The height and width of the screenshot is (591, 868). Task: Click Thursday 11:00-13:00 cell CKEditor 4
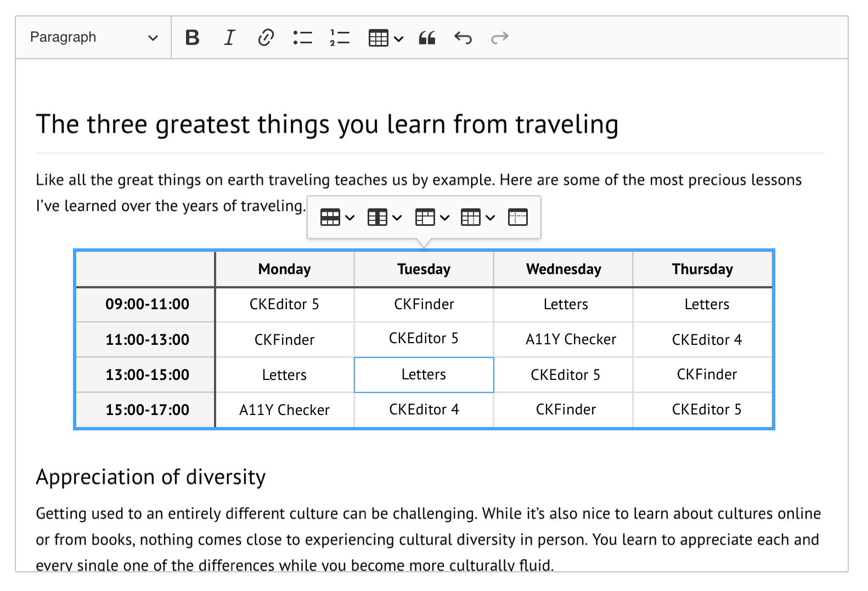click(702, 339)
